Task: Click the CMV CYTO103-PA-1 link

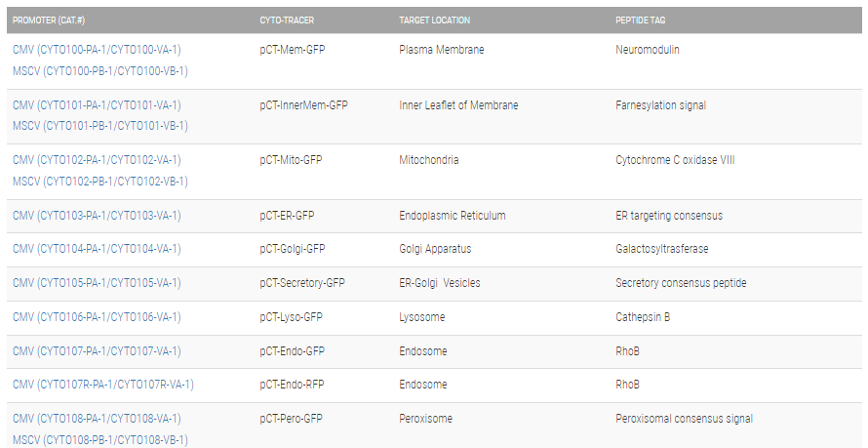Action: tap(97, 216)
